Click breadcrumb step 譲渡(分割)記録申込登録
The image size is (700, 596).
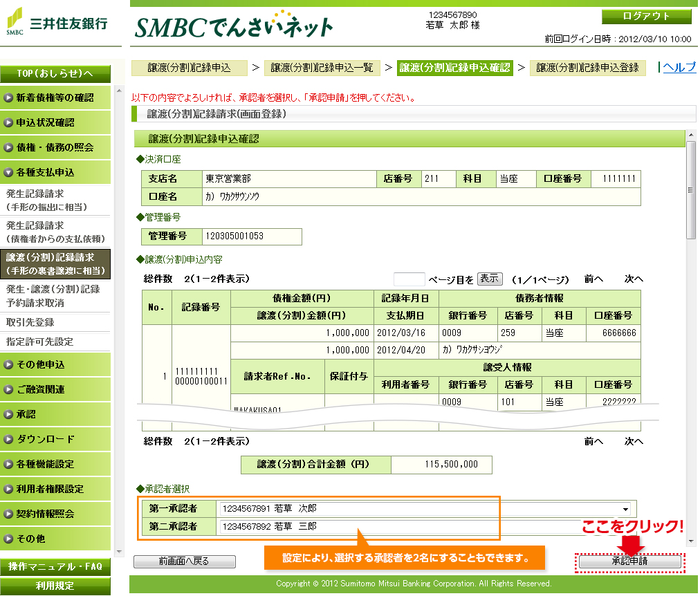click(587, 68)
